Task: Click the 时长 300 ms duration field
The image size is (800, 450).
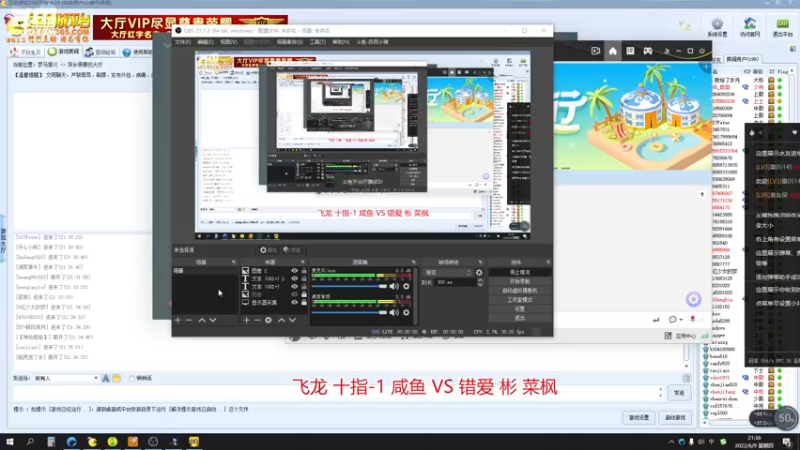Action: click(455, 282)
